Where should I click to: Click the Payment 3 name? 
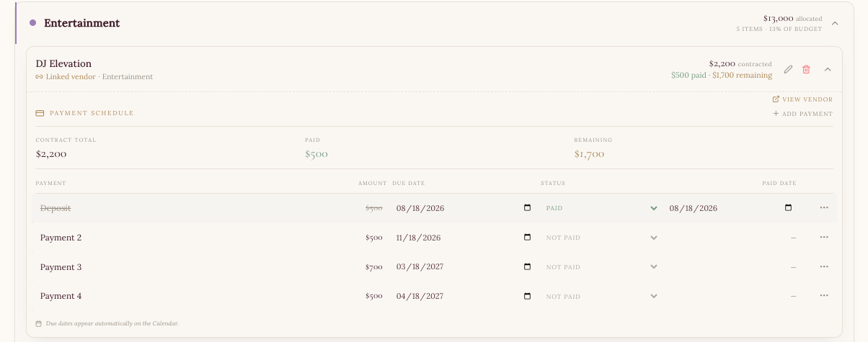pyautogui.click(x=61, y=267)
